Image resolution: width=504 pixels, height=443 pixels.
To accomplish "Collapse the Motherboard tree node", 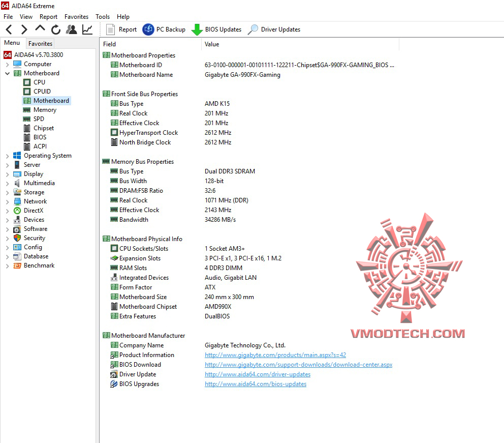I will coord(8,73).
